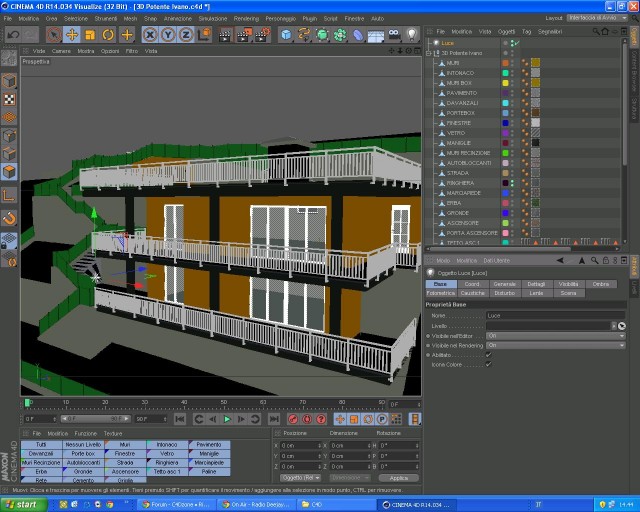The image size is (640, 512).
Task: Toggle the Icona Colore checkbox
Action: point(489,364)
